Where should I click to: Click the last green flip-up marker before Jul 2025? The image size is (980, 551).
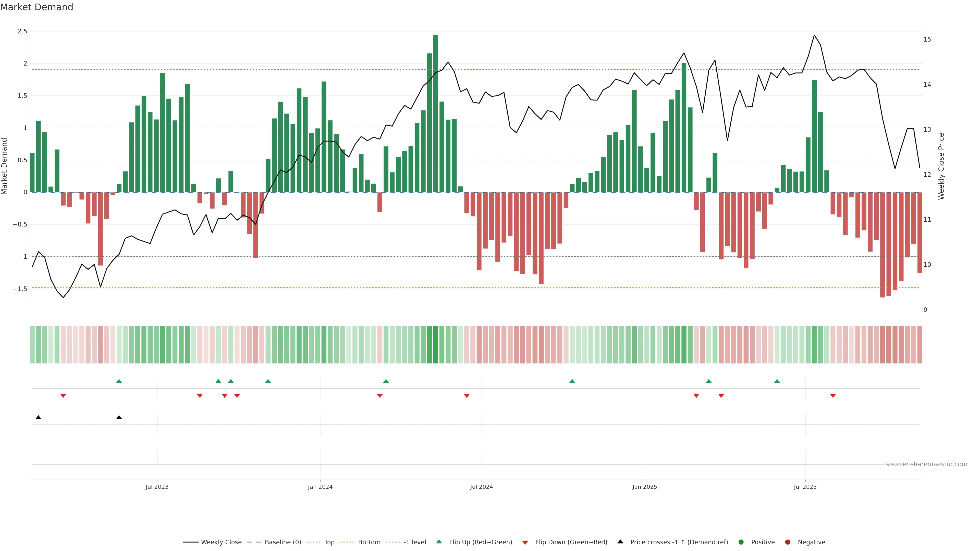(777, 381)
